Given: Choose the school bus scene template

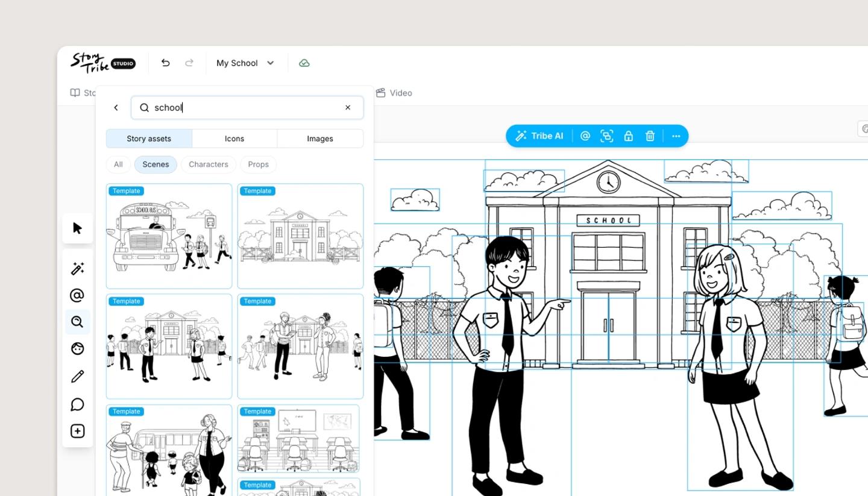Looking at the screenshot, I should pyautogui.click(x=169, y=236).
